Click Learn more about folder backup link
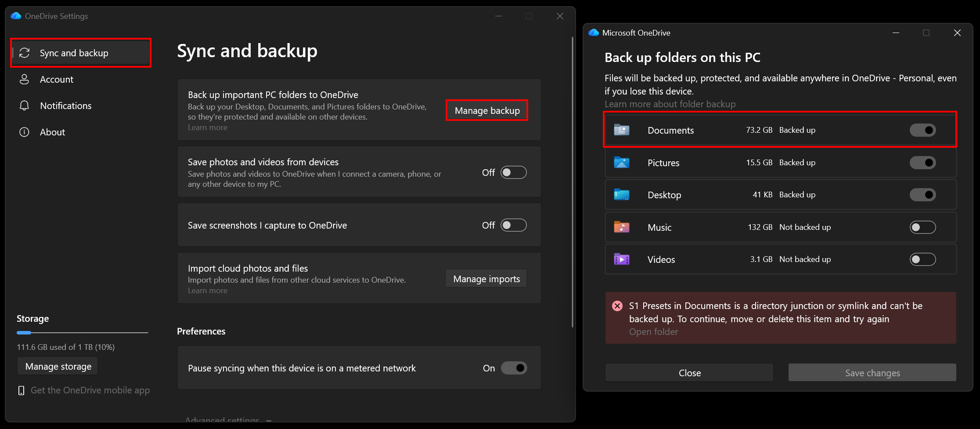This screenshot has width=980, height=429. click(670, 104)
